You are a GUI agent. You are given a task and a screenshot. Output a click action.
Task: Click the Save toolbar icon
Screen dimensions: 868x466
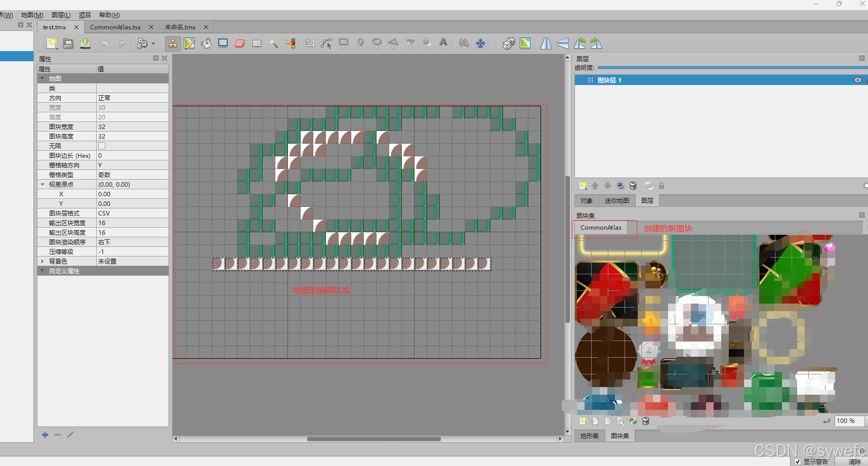click(x=86, y=44)
